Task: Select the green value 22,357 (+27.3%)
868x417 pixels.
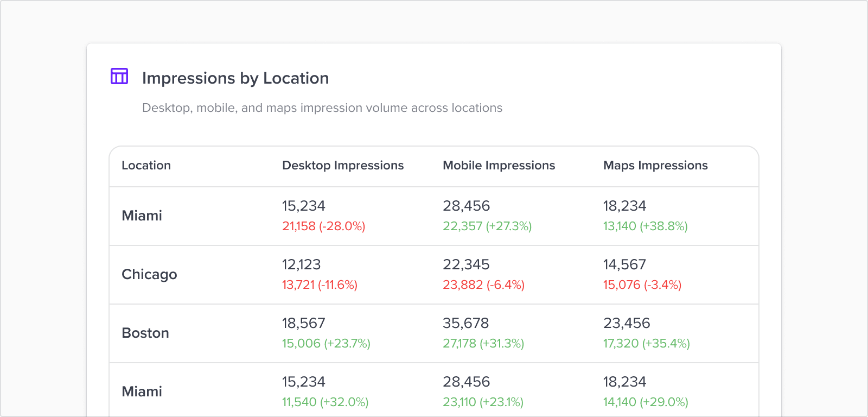Action: tap(487, 226)
